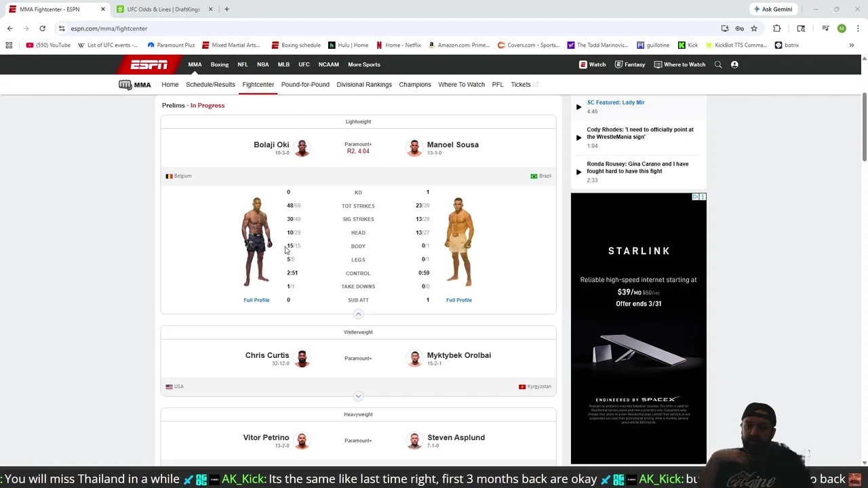The width and height of the screenshot is (868, 488).
Task: Click the address bar URL
Action: (x=108, y=28)
